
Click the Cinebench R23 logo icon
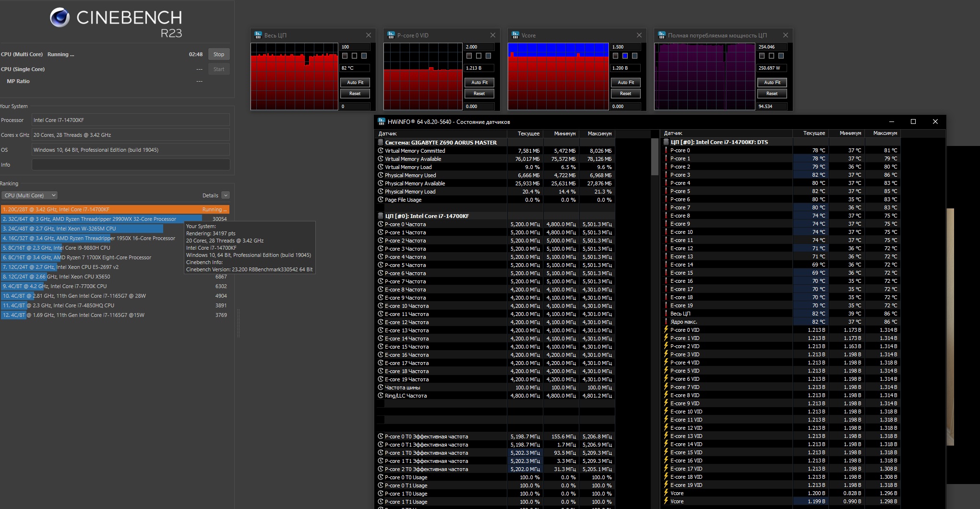tap(60, 18)
